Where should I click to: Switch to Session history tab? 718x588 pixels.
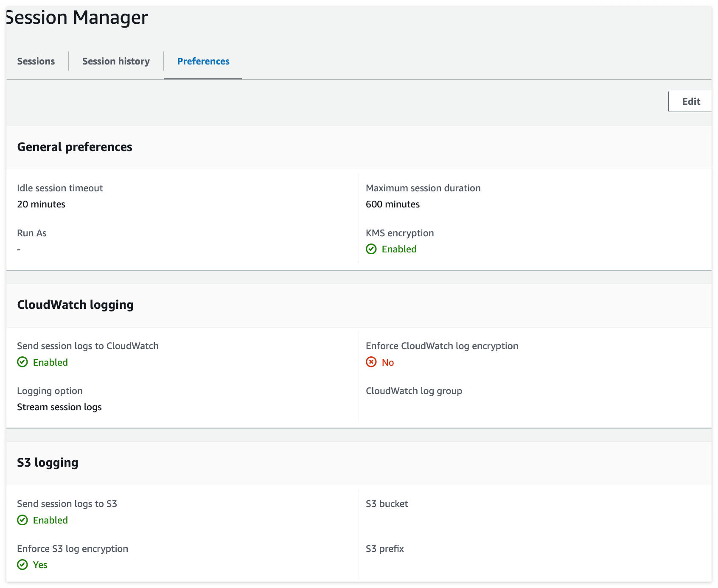(x=116, y=62)
